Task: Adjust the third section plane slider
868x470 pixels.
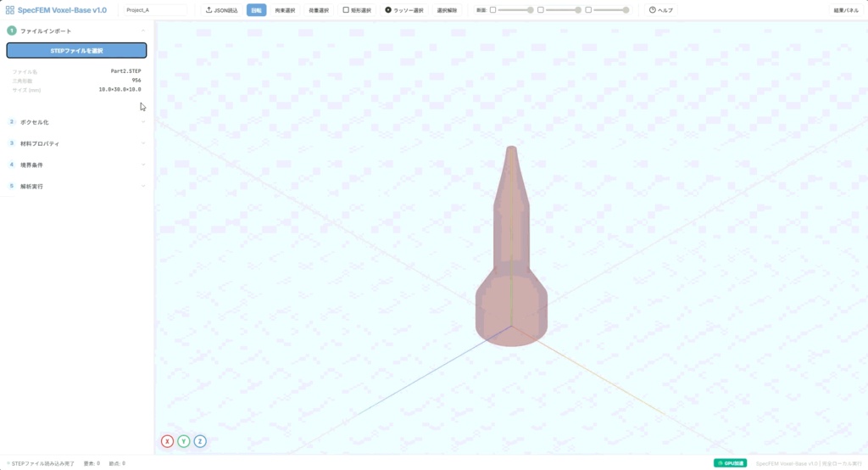Action: coord(611,10)
